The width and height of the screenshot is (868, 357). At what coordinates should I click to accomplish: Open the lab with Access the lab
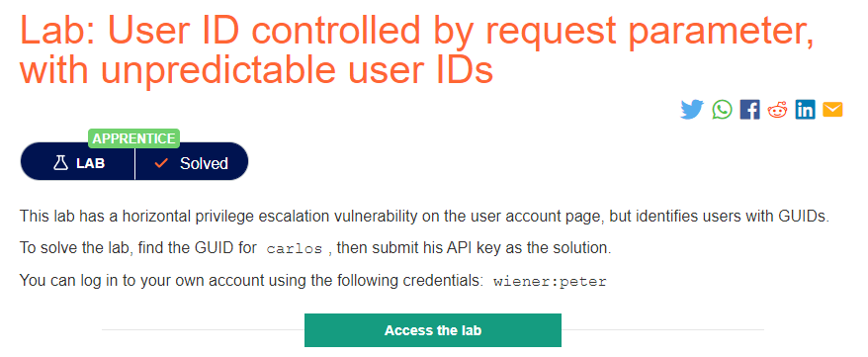pyautogui.click(x=433, y=330)
